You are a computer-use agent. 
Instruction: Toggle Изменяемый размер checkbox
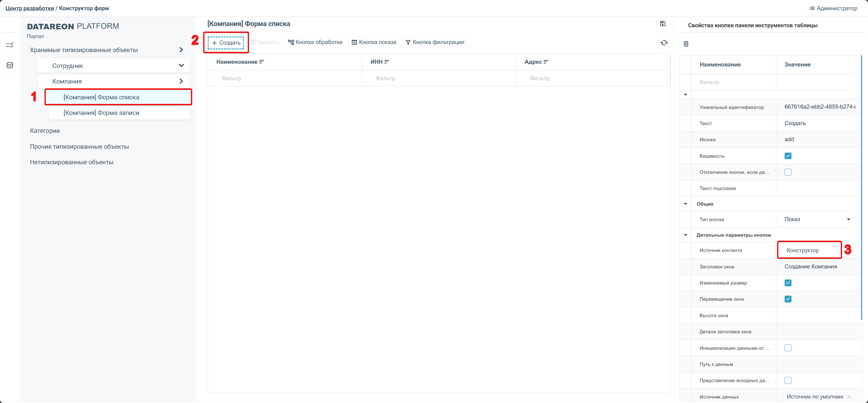point(788,283)
